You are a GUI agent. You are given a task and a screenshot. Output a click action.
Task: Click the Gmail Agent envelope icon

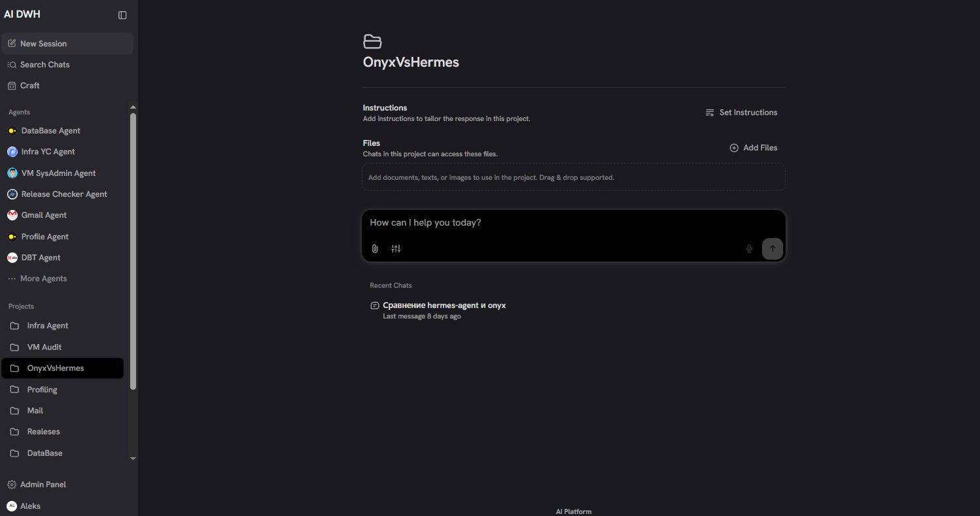(12, 215)
